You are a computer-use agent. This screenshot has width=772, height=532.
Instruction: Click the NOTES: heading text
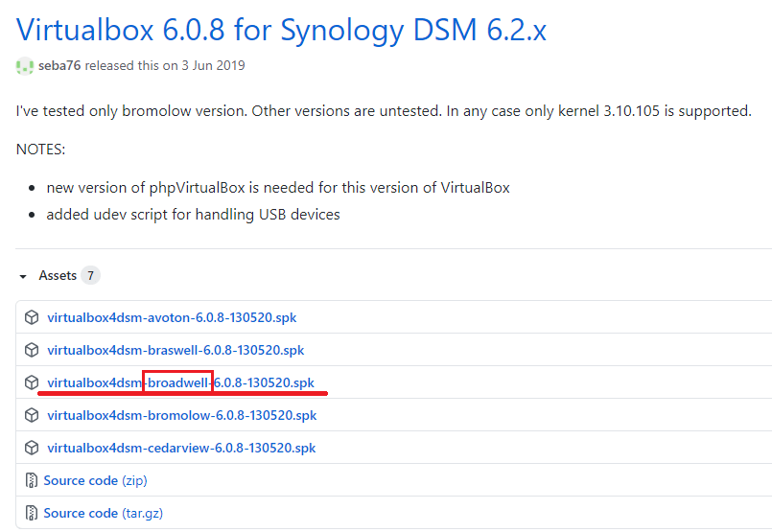(40, 150)
